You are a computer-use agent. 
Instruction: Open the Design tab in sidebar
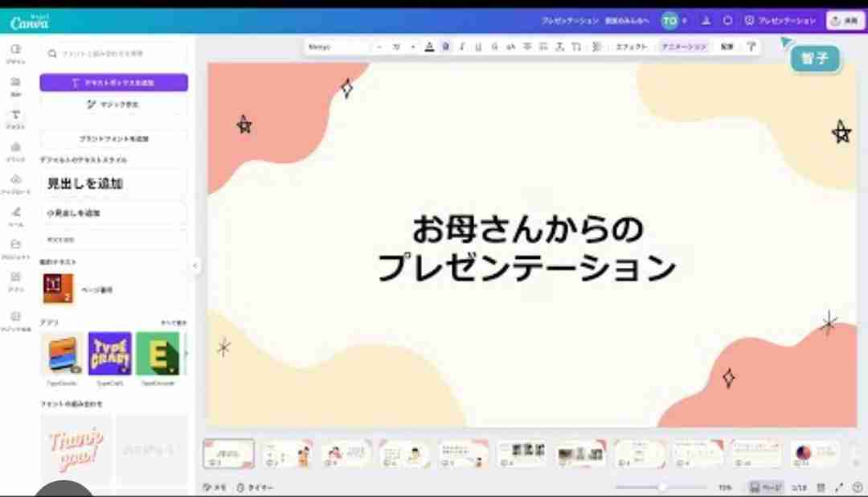[x=15, y=54]
